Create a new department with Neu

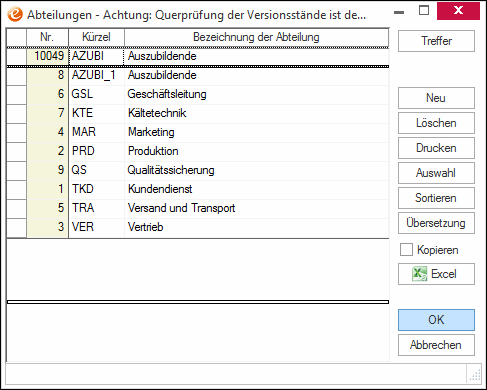click(436, 98)
